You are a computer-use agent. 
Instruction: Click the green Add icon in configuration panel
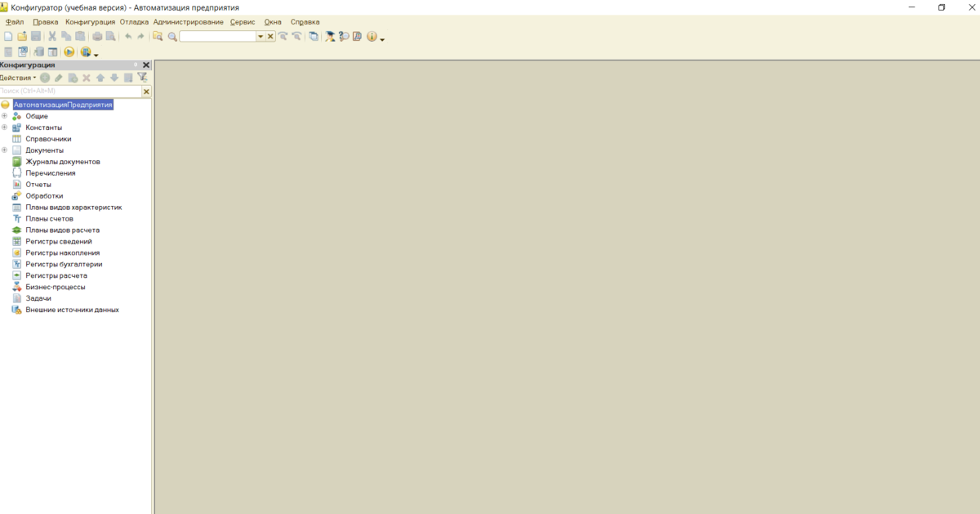tap(45, 78)
